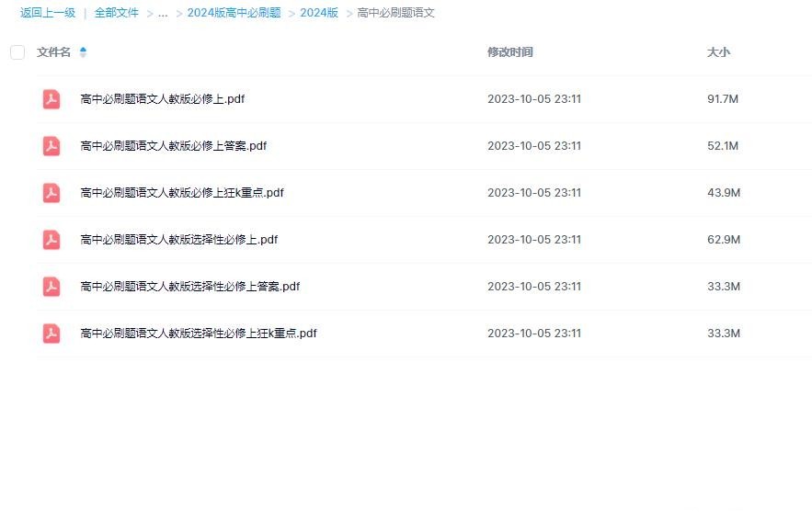Click PDF icon for 高中必刷题语文人教版必修上.pdf

(x=51, y=99)
